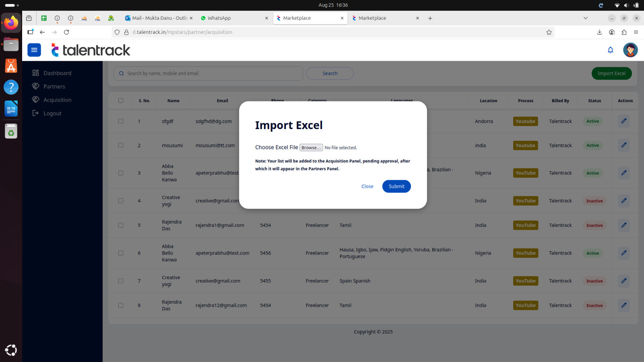Viewport: 644px width, 362px height.
Task: Click the user profile avatar
Action: tap(630, 50)
